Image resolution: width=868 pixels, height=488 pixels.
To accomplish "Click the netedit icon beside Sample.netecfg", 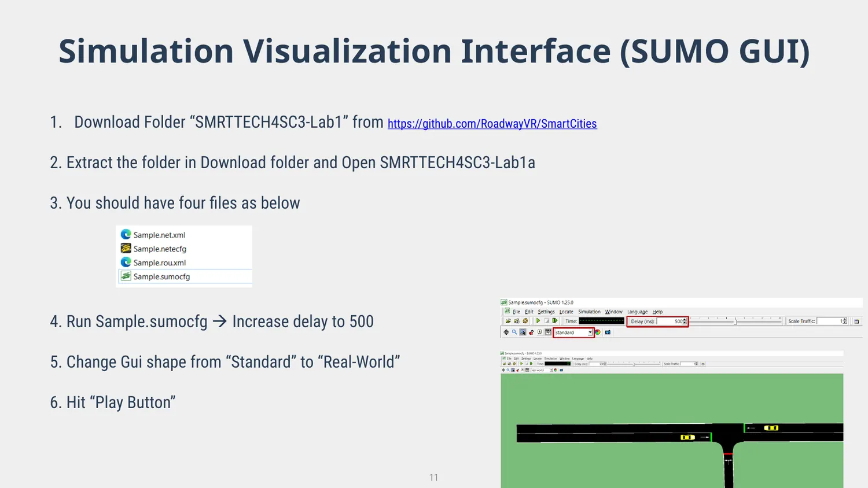I will 126,248.
